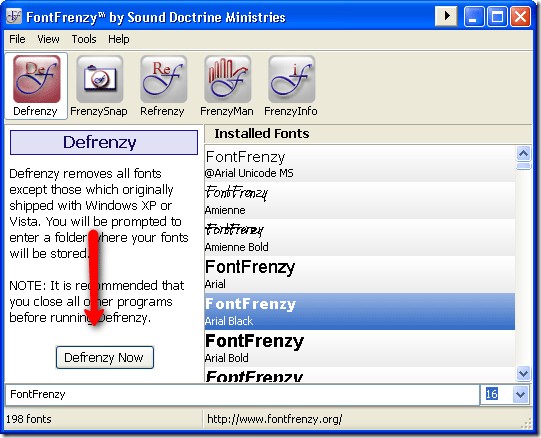Image resolution: width=541 pixels, height=438 pixels.
Task: Click the FontFrenzy sample text input field
Action: coord(242,394)
